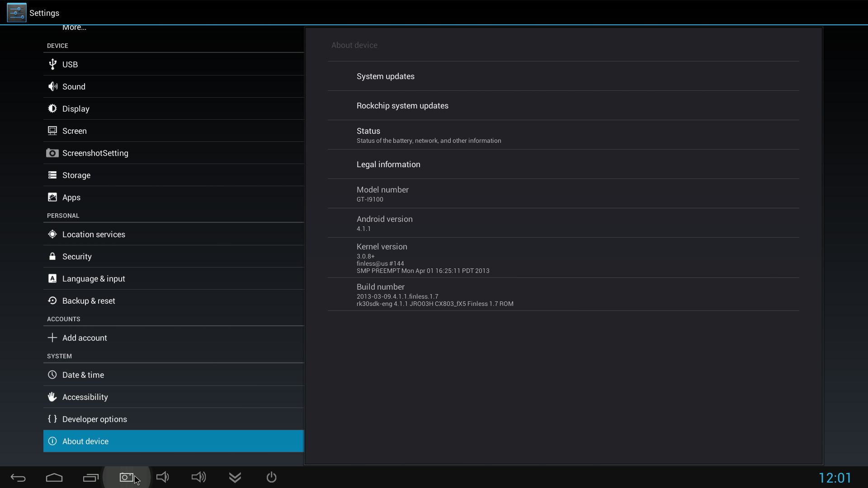Click the Display brightness icon
Image resolution: width=868 pixels, height=488 pixels.
point(52,108)
